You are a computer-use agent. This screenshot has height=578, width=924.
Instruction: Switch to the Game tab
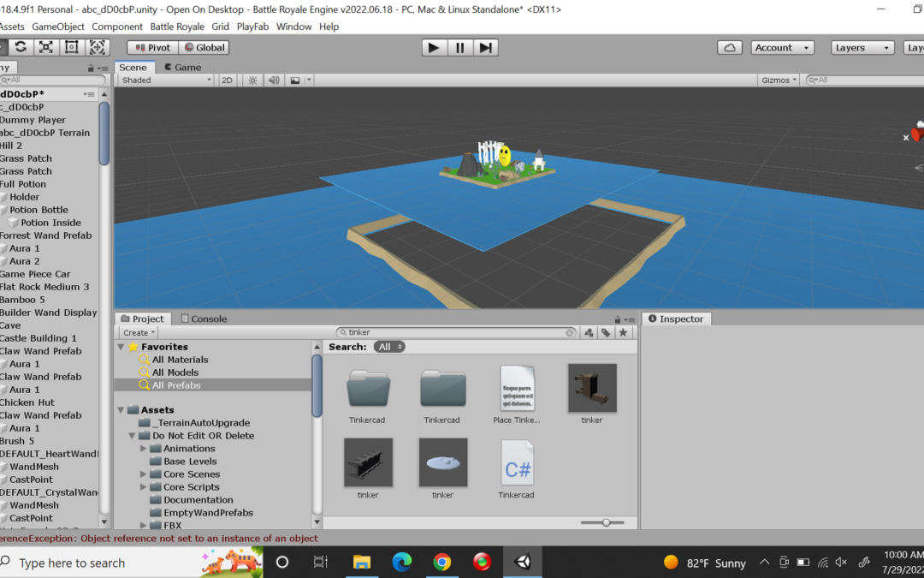point(183,68)
